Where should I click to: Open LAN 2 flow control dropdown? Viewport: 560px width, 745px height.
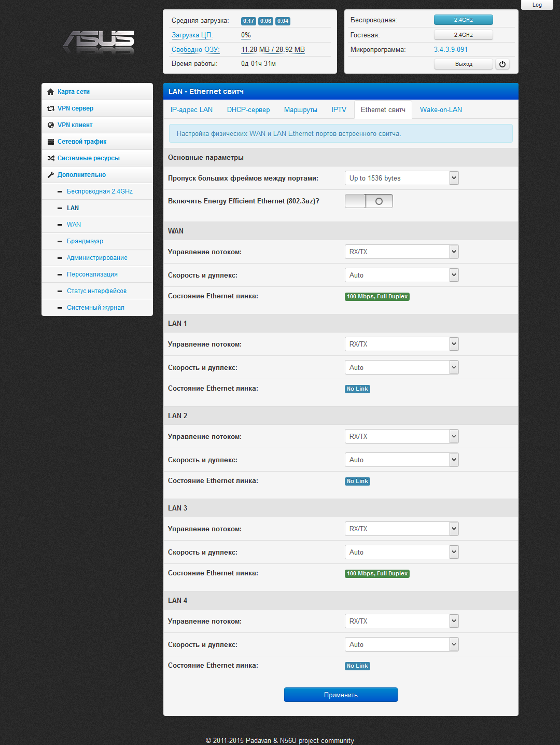(x=401, y=436)
